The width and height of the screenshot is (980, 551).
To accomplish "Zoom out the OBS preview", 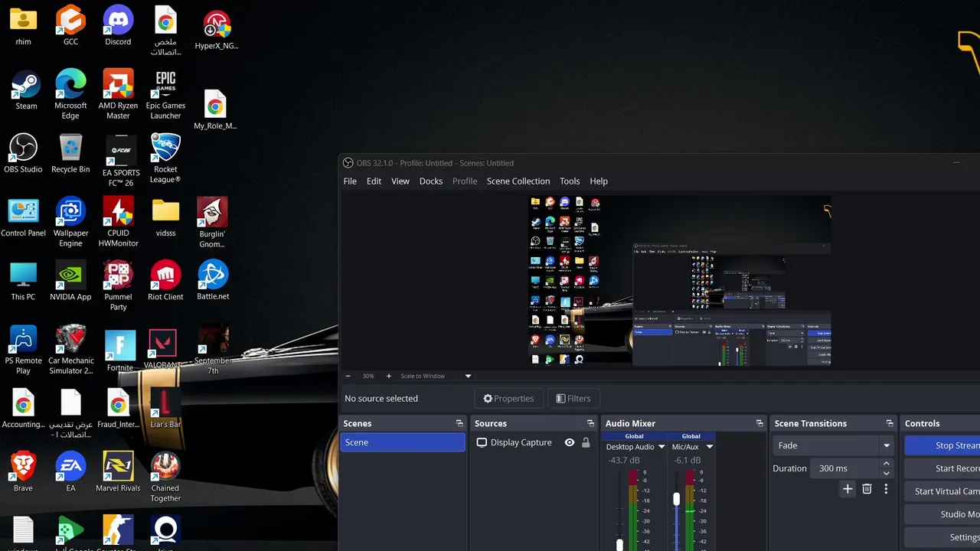I will tap(348, 376).
